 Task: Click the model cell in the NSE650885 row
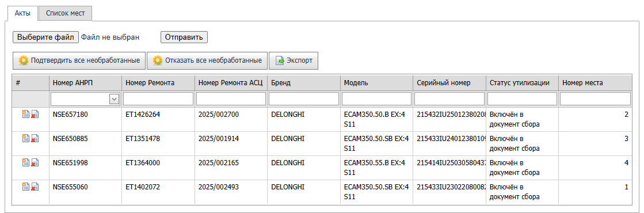point(376,143)
